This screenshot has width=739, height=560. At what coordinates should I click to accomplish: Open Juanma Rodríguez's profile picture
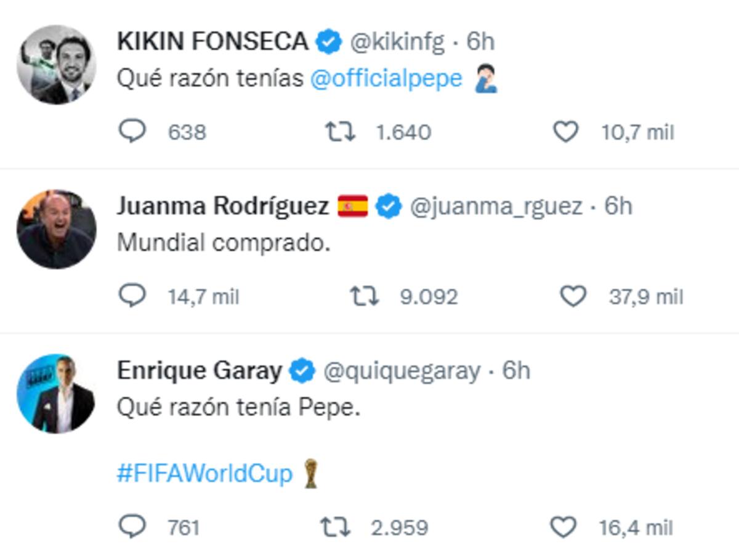(x=56, y=229)
